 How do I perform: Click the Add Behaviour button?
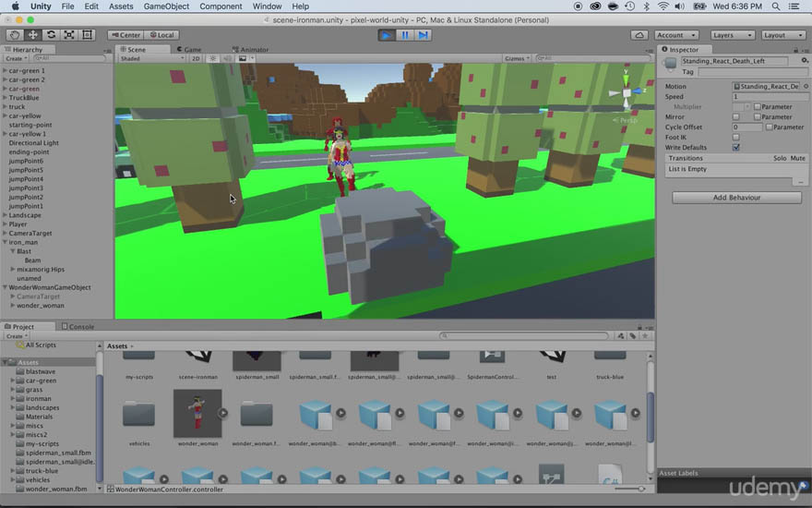click(736, 198)
